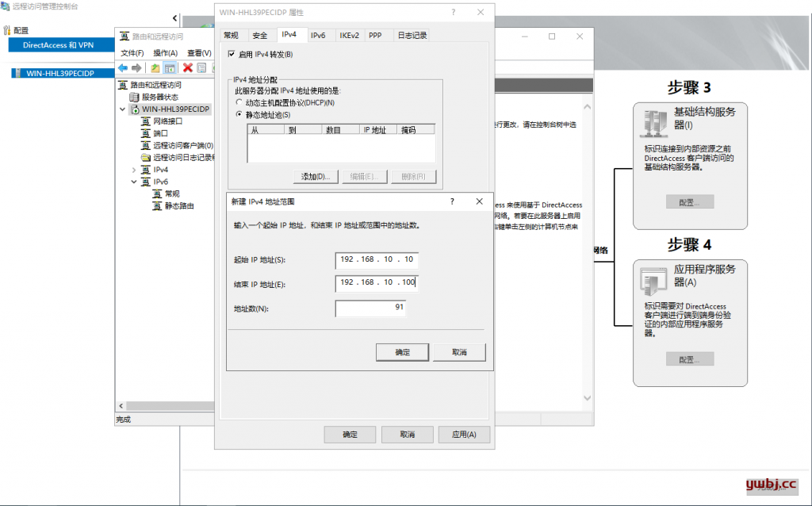Click the scroll down arrow in the Routing window's right pane
Image resolution: width=812 pixels, height=506 pixels.
pos(588,398)
